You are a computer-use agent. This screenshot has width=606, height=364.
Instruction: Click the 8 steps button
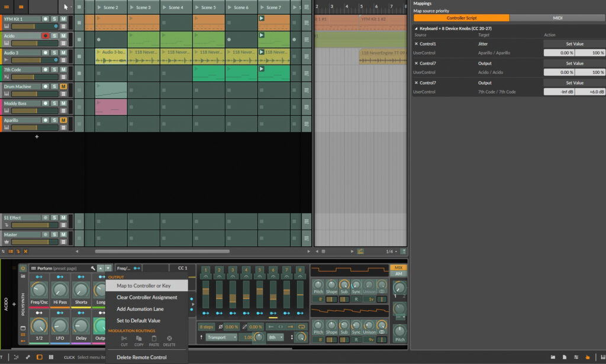[x=207, y=327]
